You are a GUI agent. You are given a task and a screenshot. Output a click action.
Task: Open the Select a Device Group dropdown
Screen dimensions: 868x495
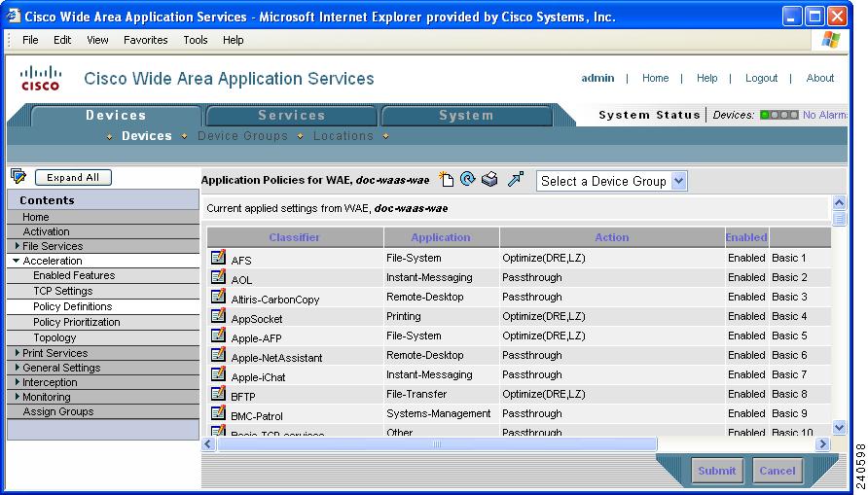tap(612, 181)
